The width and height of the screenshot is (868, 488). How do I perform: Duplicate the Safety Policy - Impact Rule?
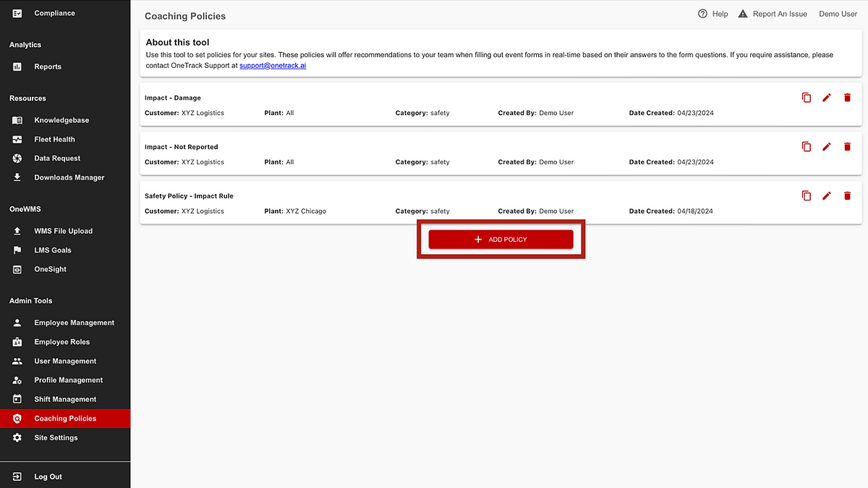(x=807, y=195)
